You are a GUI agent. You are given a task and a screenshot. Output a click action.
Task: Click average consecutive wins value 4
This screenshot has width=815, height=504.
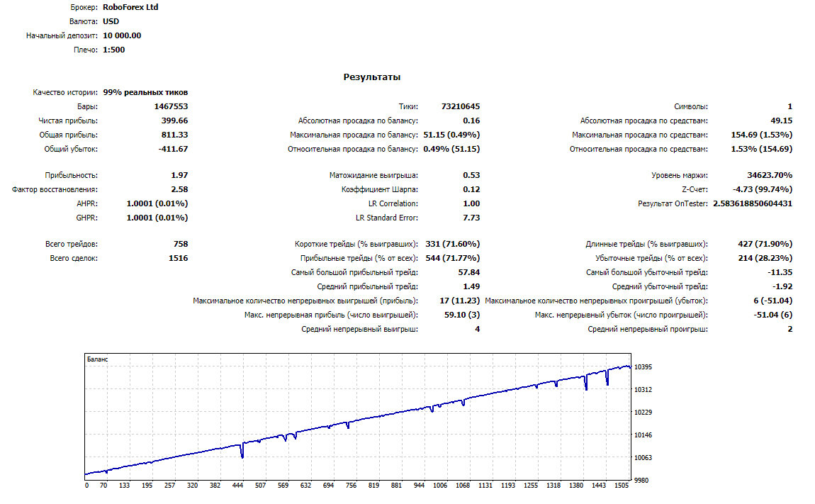[477, 329]
